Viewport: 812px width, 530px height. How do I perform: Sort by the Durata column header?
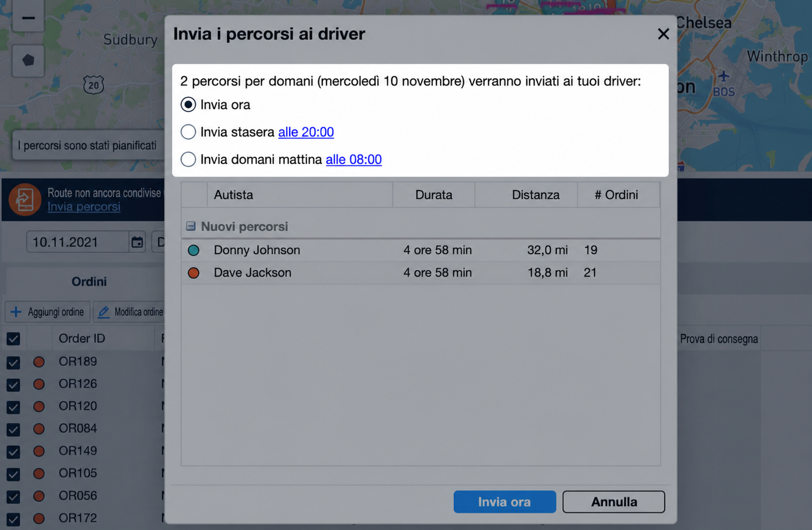pos(434,195)
